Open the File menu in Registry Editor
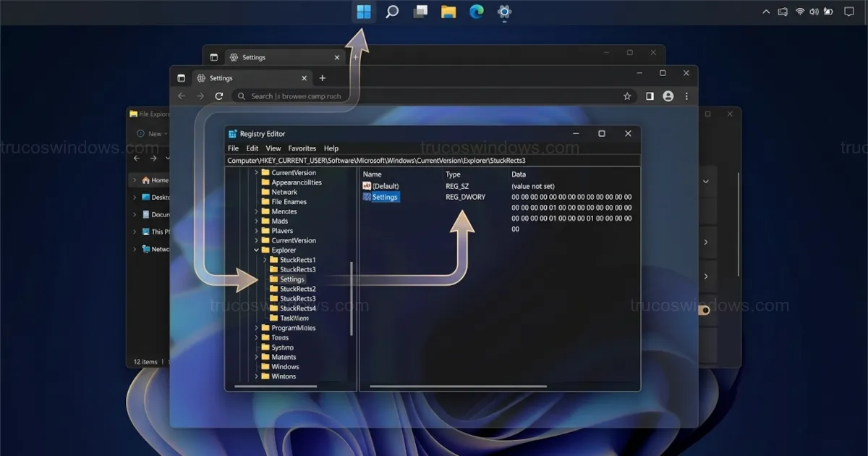This screenshot has width=868, height=456. pos(233,148)
